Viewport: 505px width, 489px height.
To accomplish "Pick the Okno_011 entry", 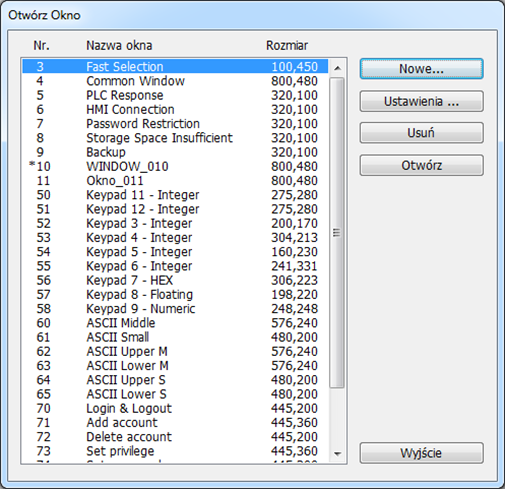I will coord(175,181).
